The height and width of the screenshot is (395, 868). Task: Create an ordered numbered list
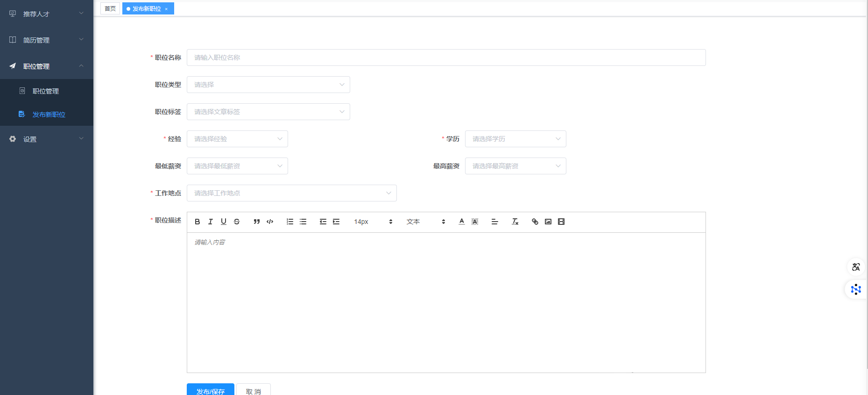point(290,222)
